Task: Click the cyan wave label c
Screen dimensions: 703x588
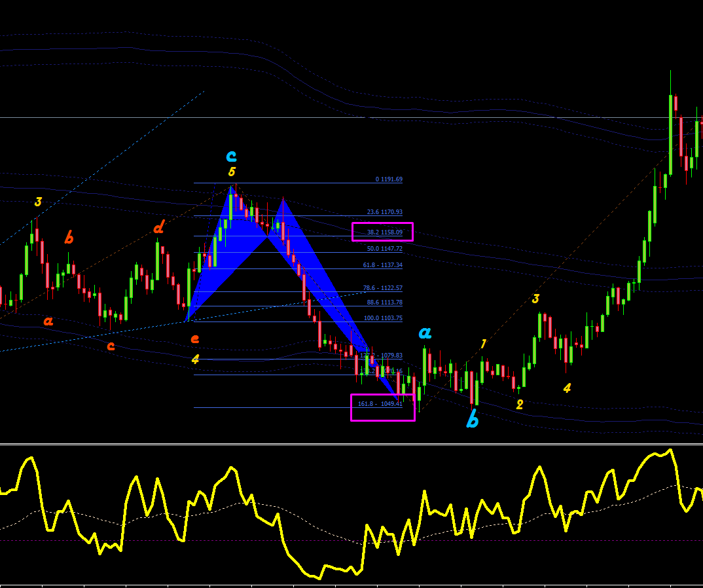Action: 231,156
